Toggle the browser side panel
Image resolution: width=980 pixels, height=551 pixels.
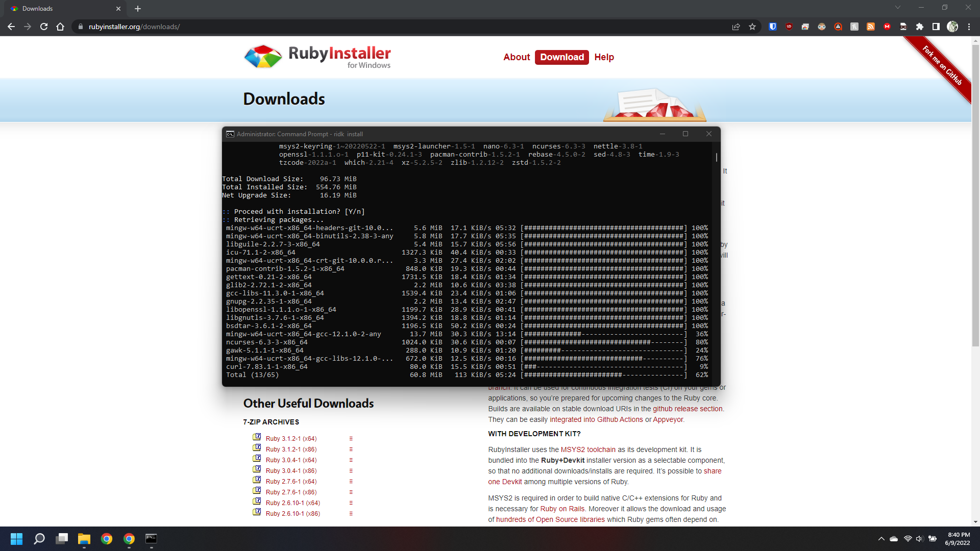click(x=936, y=27)
